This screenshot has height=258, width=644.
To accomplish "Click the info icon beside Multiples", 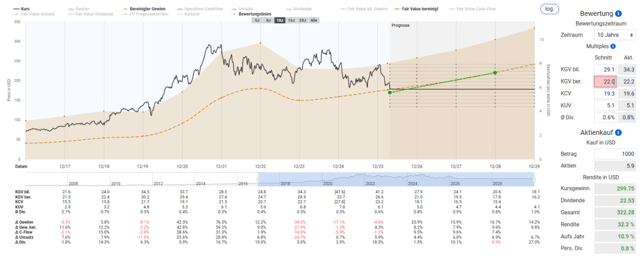I will [613, 46].
